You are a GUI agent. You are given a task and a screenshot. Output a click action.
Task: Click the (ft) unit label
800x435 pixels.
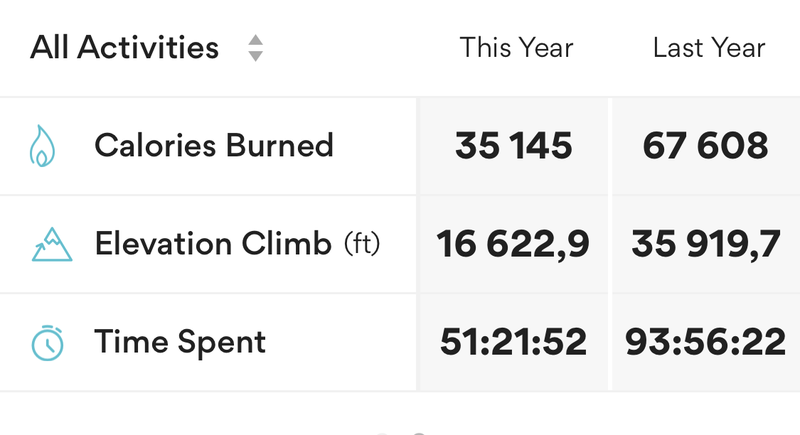coord(362,244)
